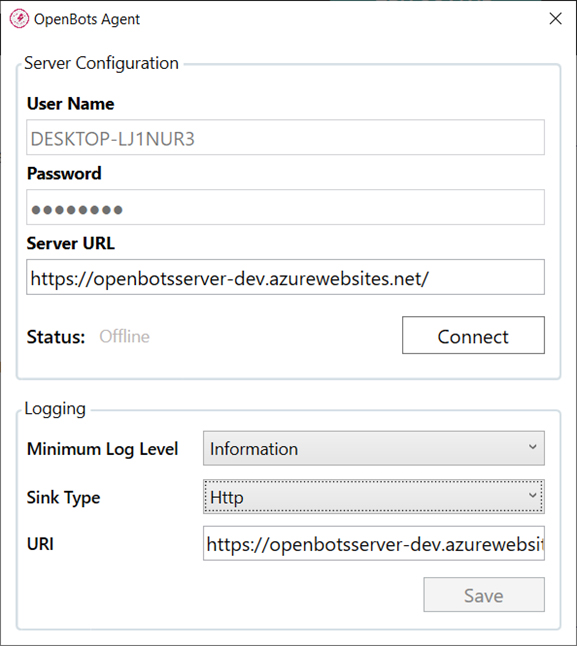The image size is (577, 646).
Task: Click into the Password field
Action: click(285, 207)
